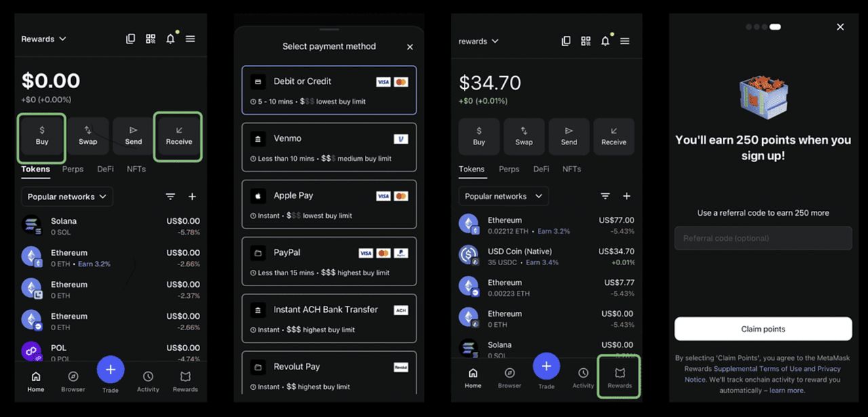Open the QR scanner icon on the $0.00 balance screen
868x417 pixels.
151,39
